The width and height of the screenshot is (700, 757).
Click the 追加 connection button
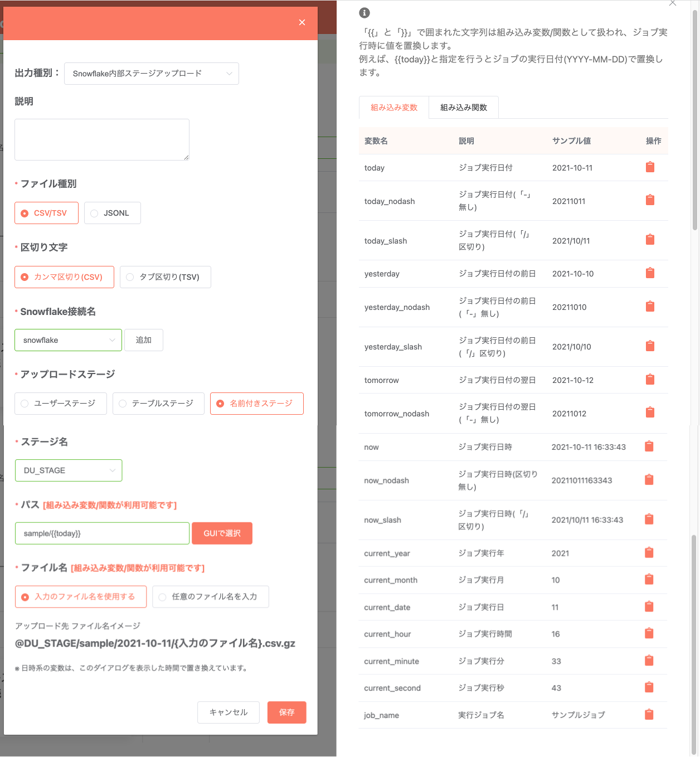[144, 340]
